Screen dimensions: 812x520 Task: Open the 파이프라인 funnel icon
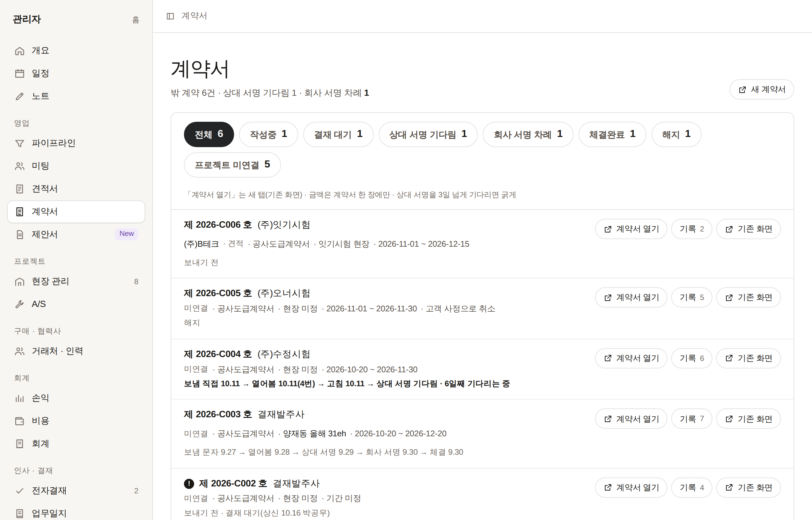(x=20, y=143)
